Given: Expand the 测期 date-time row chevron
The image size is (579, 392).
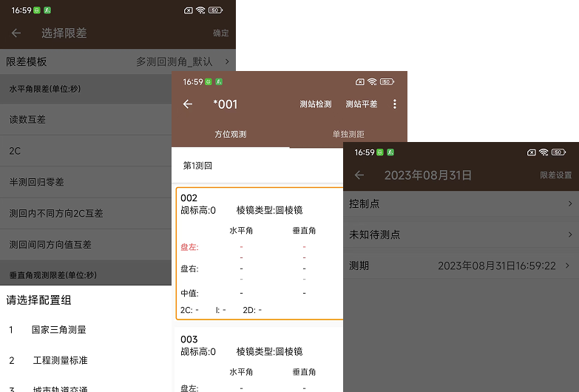Looking at the screenshot, I should pos(568,266).
